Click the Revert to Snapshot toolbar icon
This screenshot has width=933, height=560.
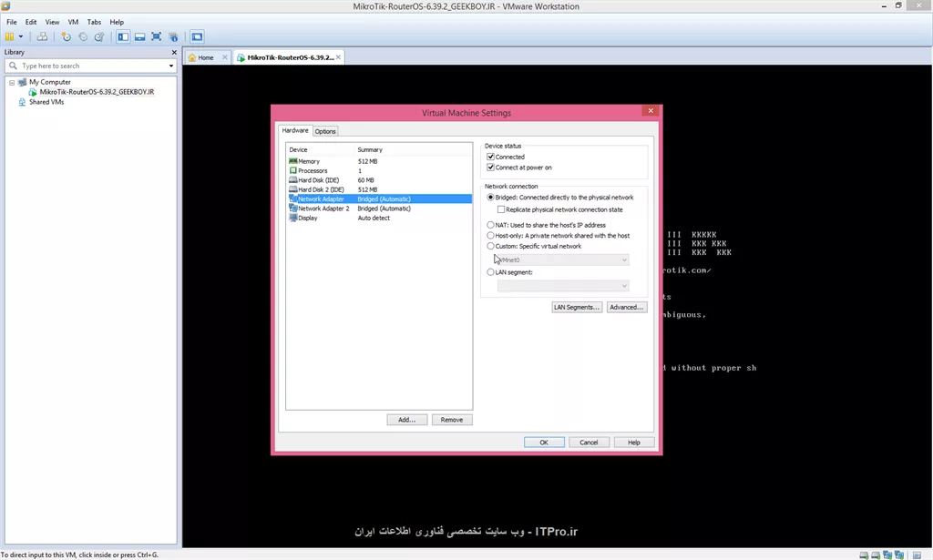pos(83,37)
